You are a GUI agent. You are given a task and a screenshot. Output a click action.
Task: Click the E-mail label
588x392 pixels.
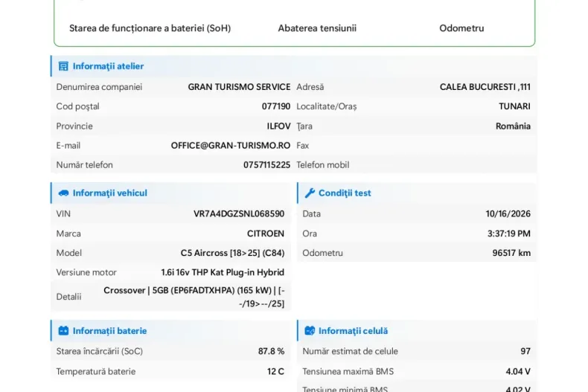click(68, 145)
